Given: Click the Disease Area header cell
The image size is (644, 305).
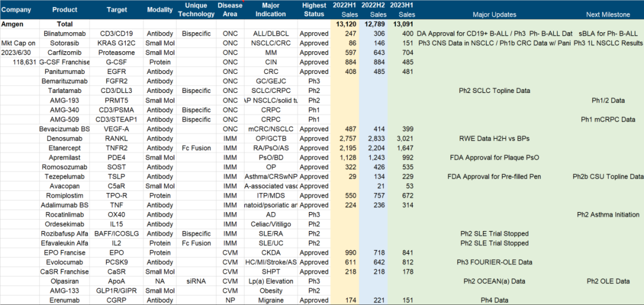Looking at the screenshot, I should click(230, 10).
